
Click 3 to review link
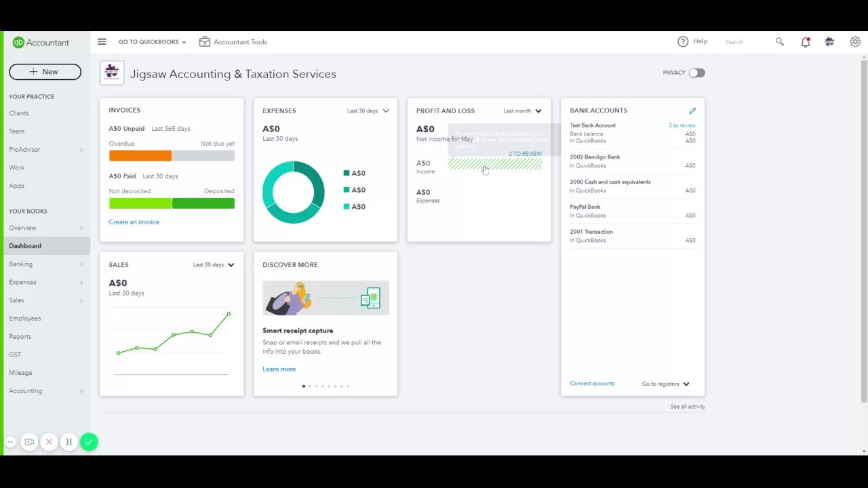682,125
